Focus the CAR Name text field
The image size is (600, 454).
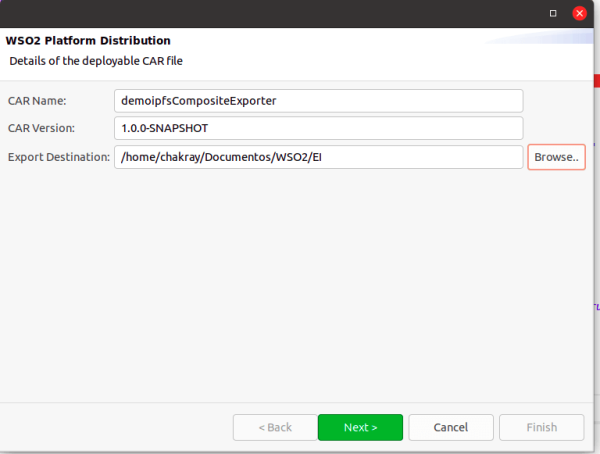pos(318,101)
